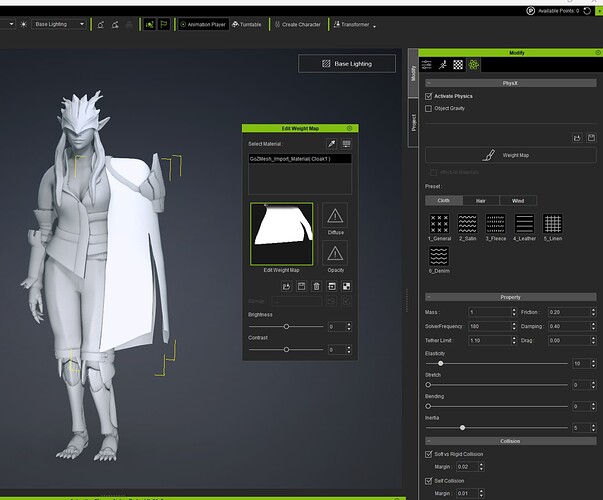The height and width of the screenshot is (500, 603).
Task: Adjust the Brightness slider
Action: coord(286,326)
